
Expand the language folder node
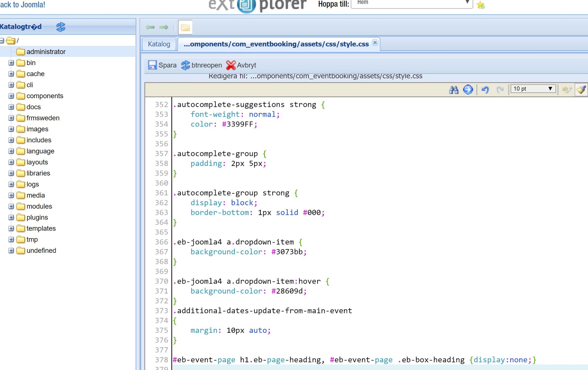[11, 151]
